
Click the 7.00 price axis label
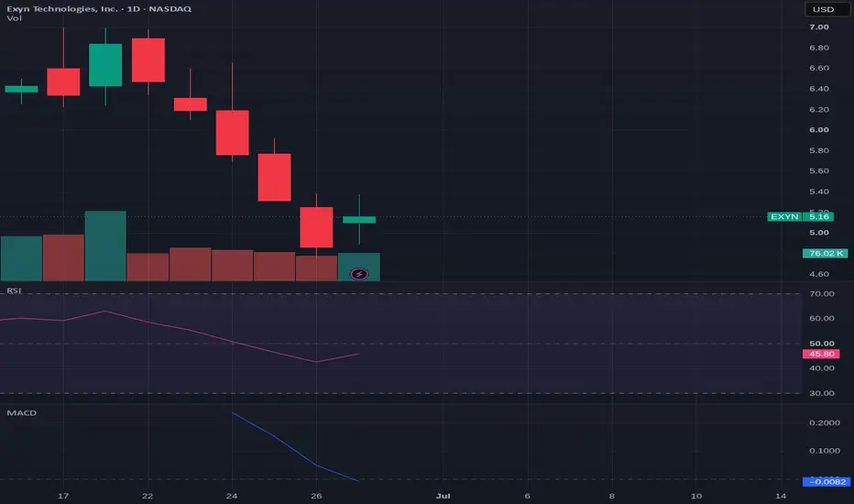pyautogui.click(x=818, y=27)
